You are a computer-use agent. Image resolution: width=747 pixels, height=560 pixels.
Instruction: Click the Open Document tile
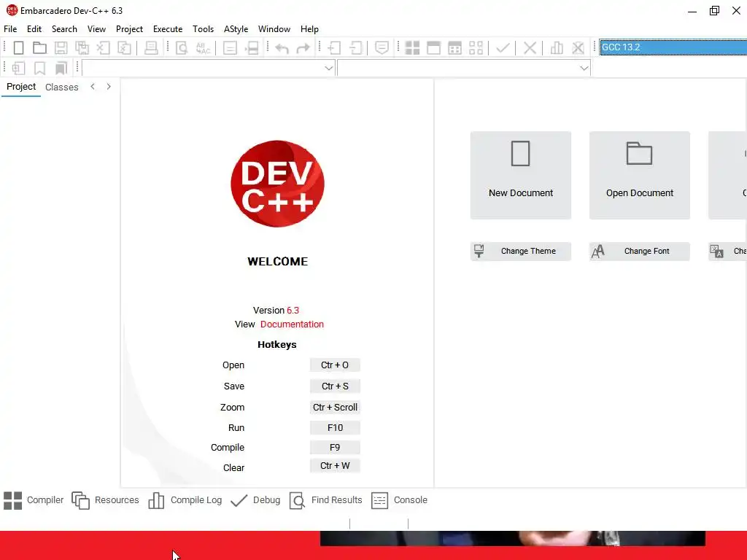click(639, 175)
